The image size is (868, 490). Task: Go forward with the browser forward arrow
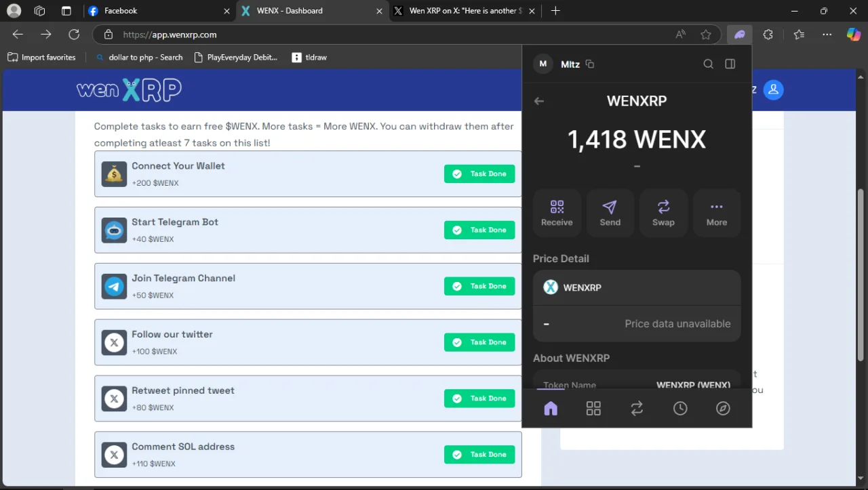[46, 35]
